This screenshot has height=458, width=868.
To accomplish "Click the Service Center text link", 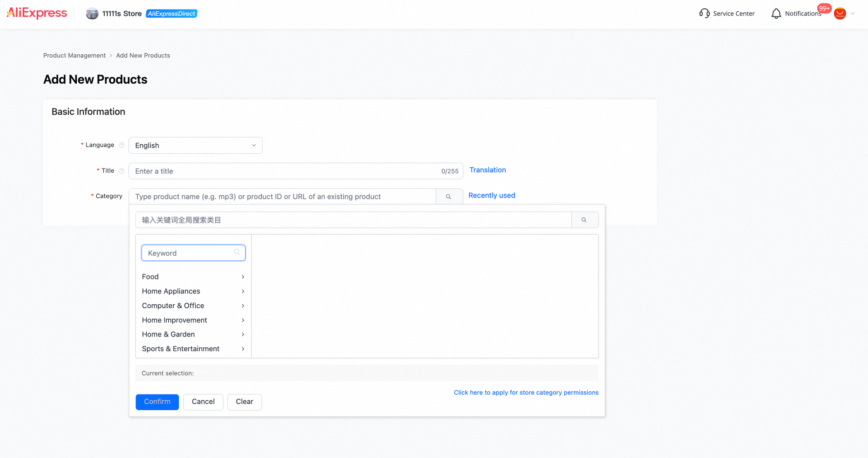I will (734, 13).
